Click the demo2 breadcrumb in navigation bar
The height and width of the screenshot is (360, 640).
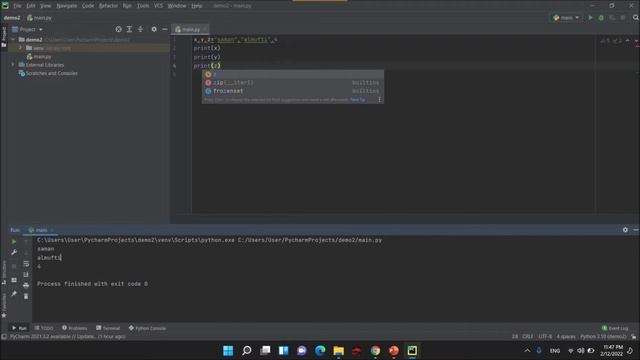pos(12,18)
